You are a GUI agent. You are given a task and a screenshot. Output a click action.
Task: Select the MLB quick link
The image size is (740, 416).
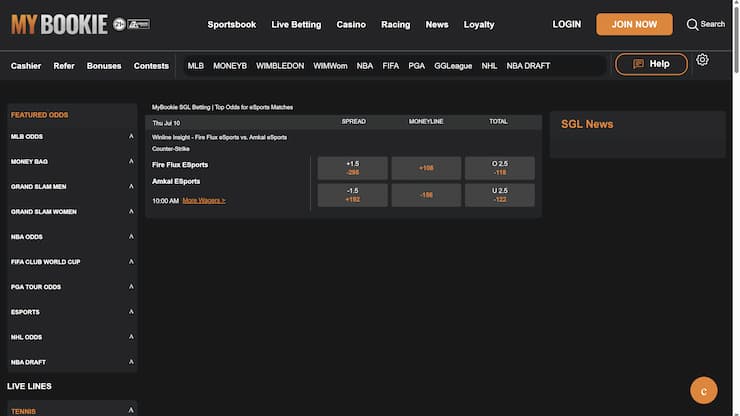(196, 66)
